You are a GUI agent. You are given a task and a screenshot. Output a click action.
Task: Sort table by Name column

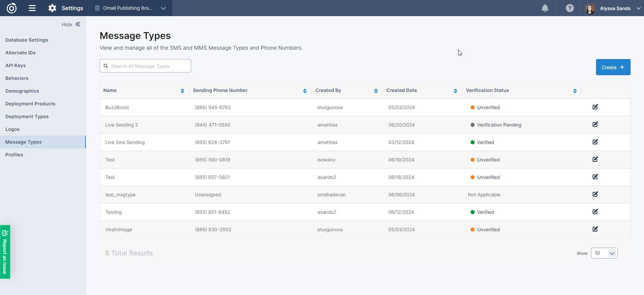[x=182, y=91]
